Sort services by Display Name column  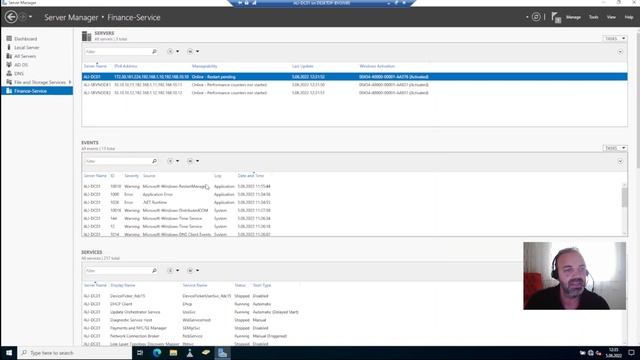click(122, 285)
